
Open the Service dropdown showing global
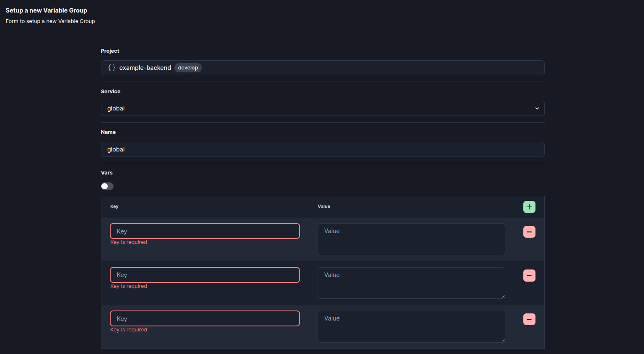[x=323, y=108]
